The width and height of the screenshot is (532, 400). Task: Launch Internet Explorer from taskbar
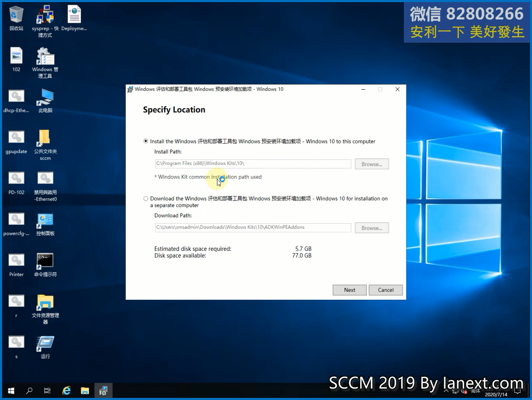click(x=66, y=391)
